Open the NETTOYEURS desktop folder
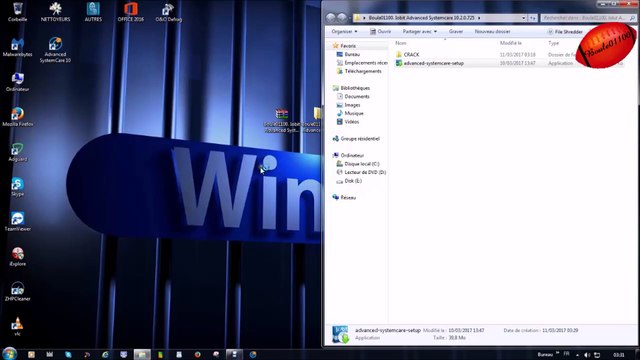640x360 pixels. click(55, 11)
